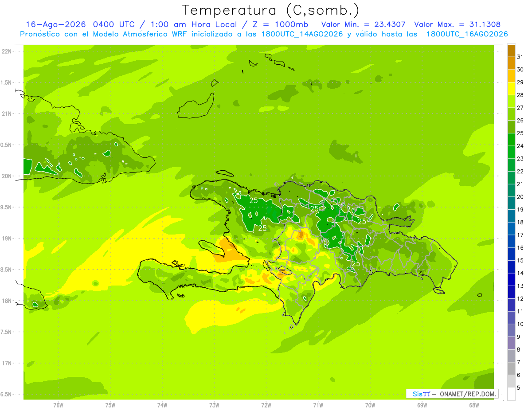
Task: Click the "0.5N" latitude label
Action: [7, 145]
